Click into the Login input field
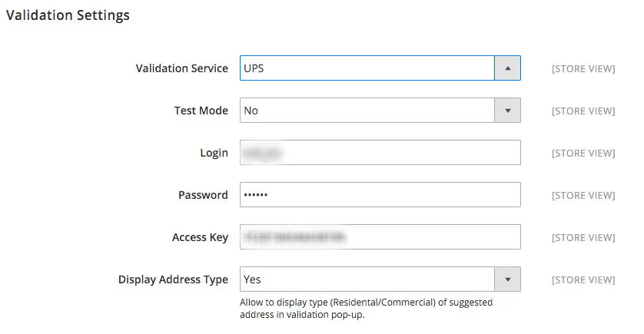644x334 pixels. (x=380, y=153)
